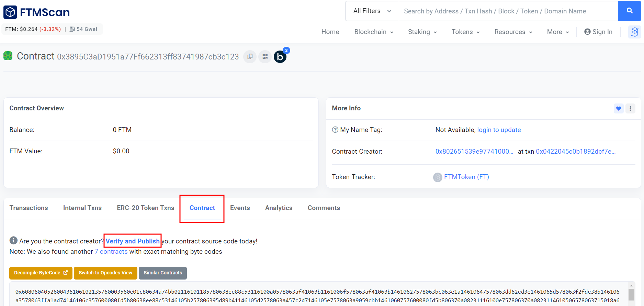The height and width of the screenshot is (306, 644).
Task: Add address to watch list heart icon
Action: [x=619, y=109]
